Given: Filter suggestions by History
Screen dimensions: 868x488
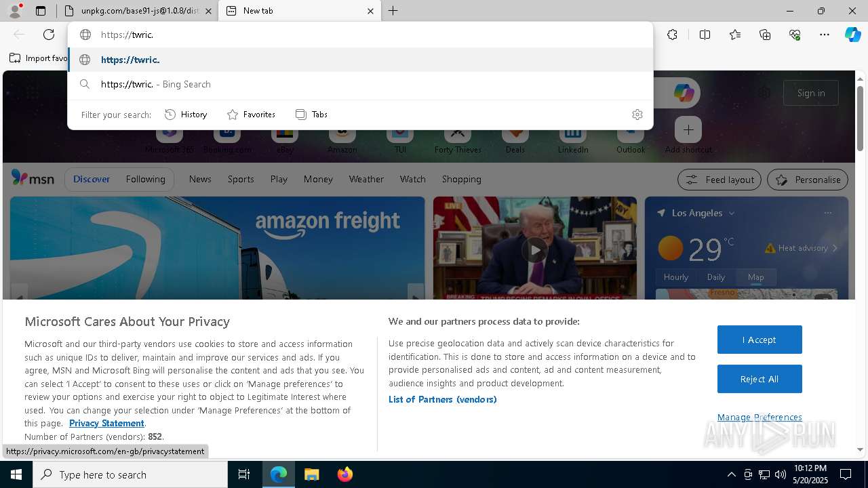Looking at the screenshot, I should 186,115.
